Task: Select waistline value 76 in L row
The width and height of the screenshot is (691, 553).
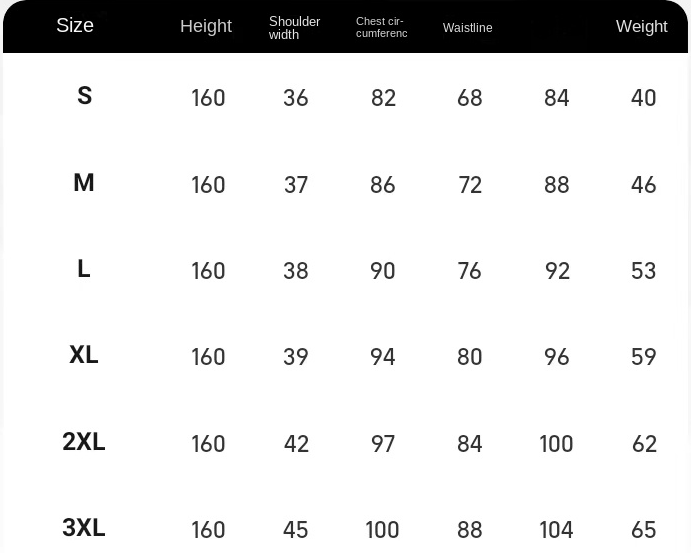Action: pyautogui.click(x=469, y=271)
